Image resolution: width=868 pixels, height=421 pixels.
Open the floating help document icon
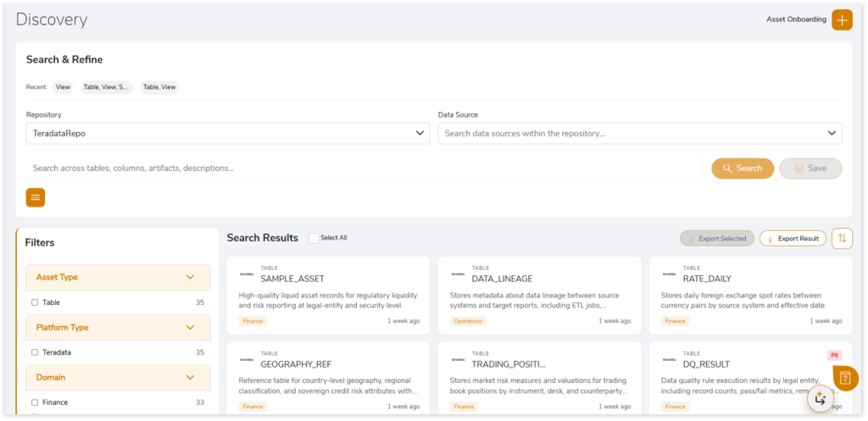[x=845, y=378]
